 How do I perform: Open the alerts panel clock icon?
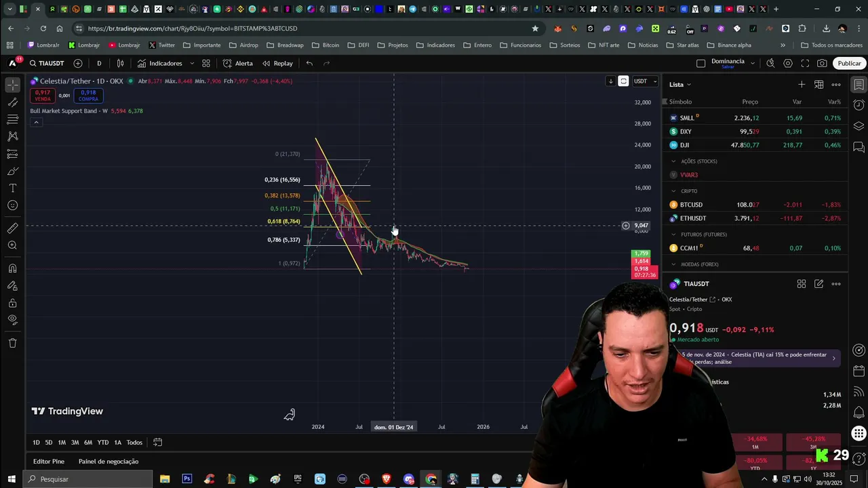(x=859, y=105)
